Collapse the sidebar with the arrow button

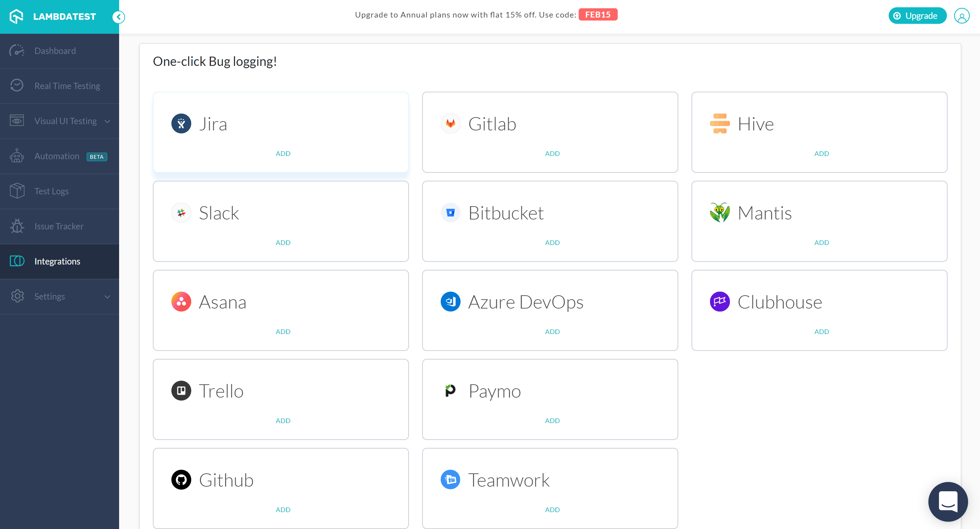118,17
